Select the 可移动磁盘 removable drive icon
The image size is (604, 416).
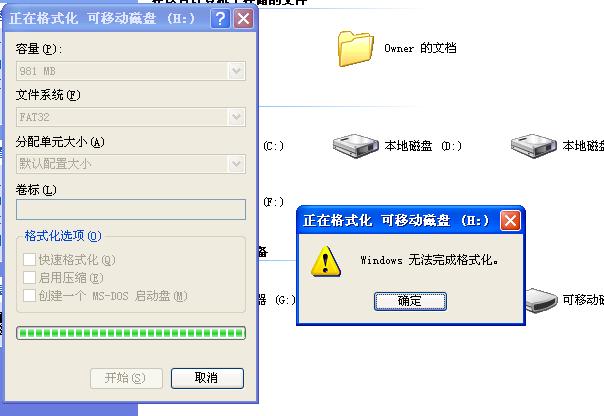click(541, 300)
